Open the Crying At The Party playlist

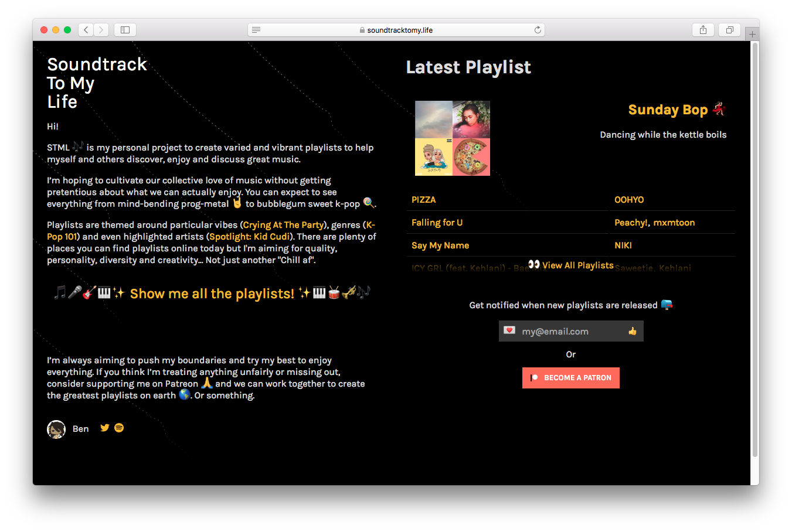283,224
